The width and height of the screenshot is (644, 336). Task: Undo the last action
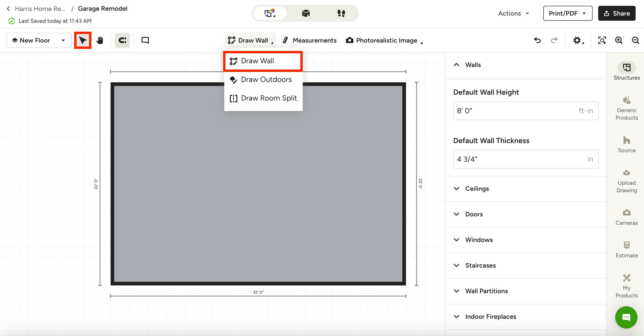pos(537,40)
